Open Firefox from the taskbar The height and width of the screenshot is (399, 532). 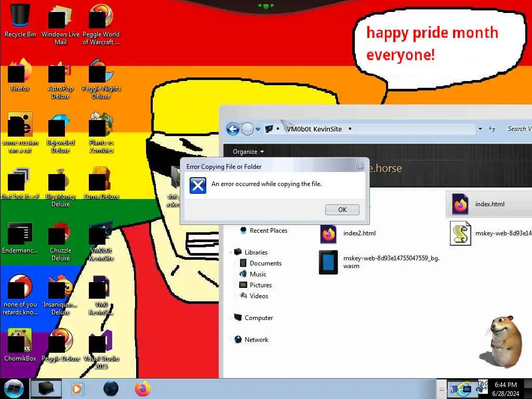(143, 389)
